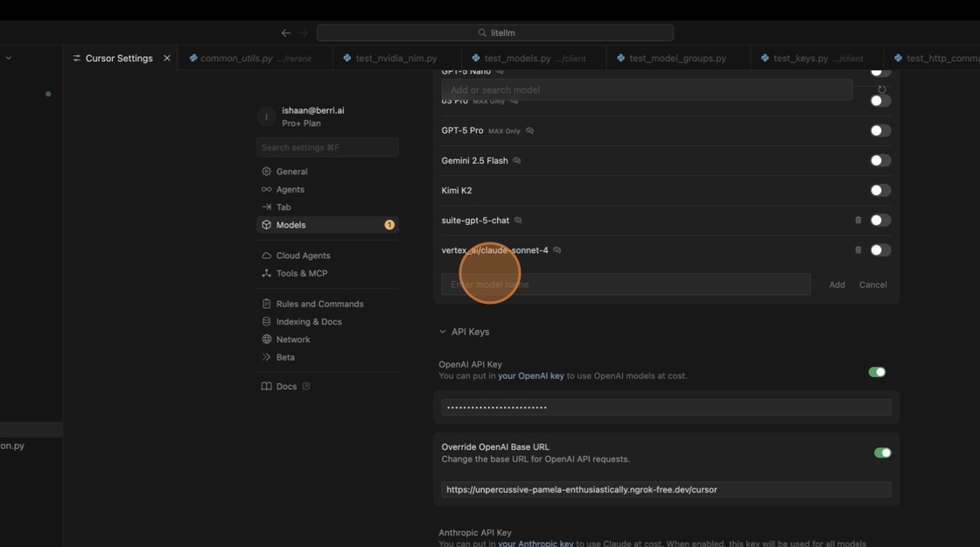
Task: Open the Rules and Commands settings
Action: pyautogui.click(x=319, y=304)
